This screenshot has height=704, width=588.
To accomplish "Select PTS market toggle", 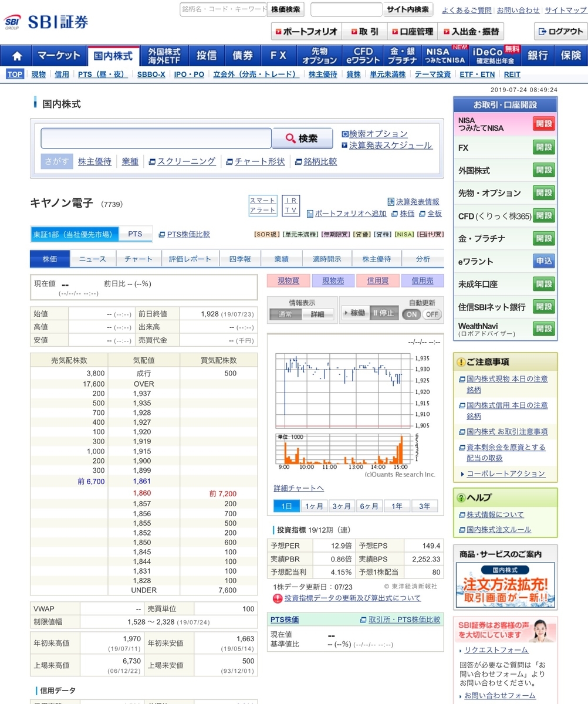I will pos(135,234).
